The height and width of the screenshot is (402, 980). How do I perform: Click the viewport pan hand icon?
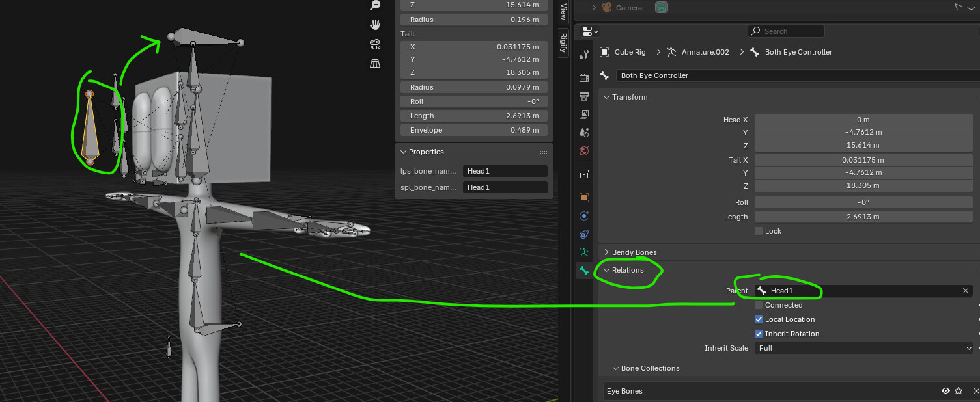coord(375,25)
